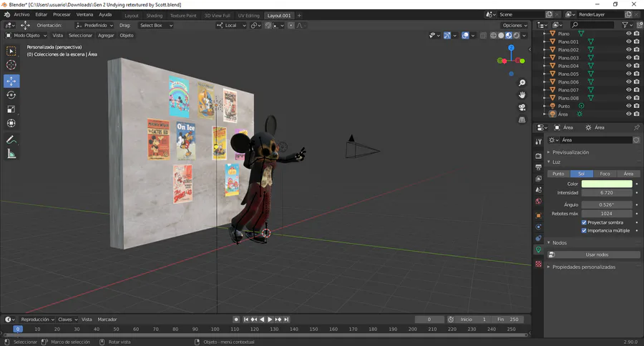644x346 pixels.
Task: Open the Texture properties tab
Action: click(538, 264)
